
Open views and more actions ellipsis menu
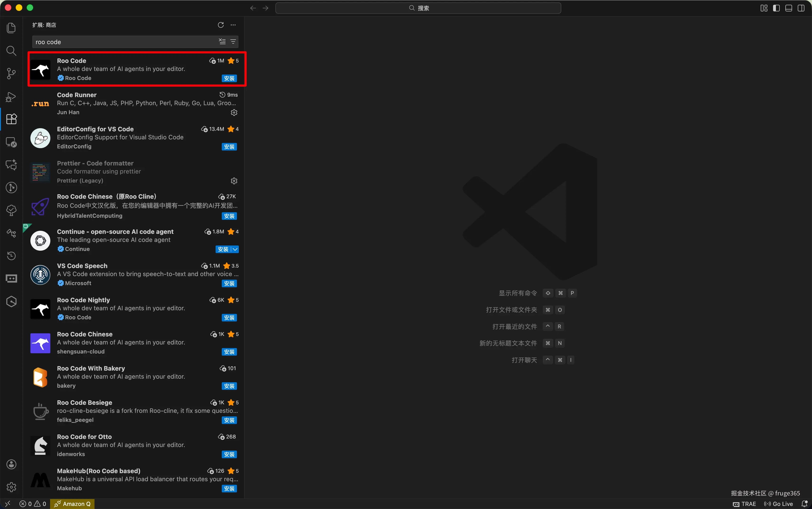pos(233,25)
